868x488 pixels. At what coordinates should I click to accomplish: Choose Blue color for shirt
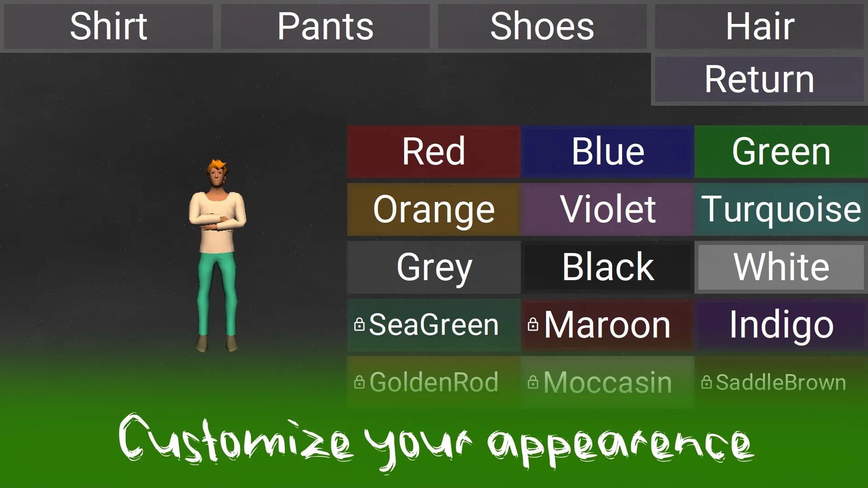point(607,151)
